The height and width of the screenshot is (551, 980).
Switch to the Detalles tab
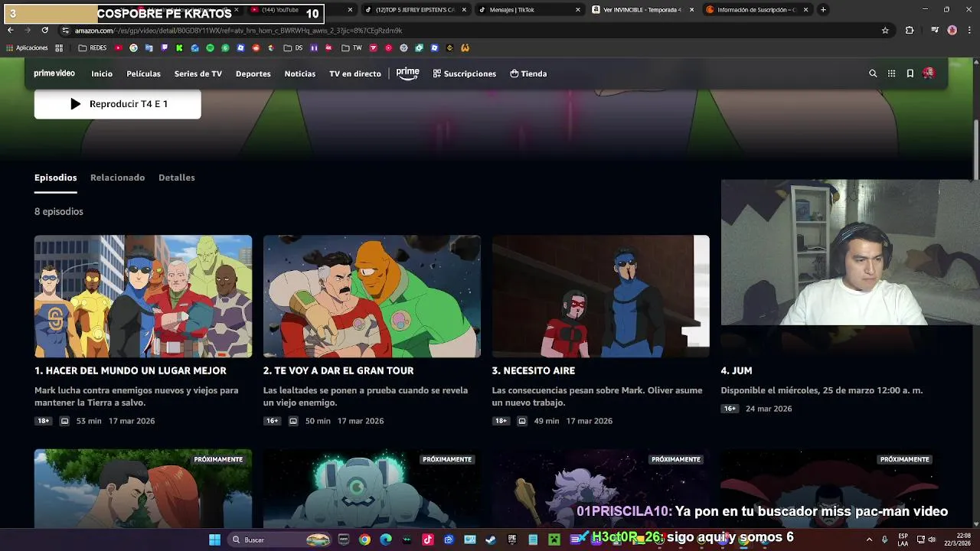point(177,178)
